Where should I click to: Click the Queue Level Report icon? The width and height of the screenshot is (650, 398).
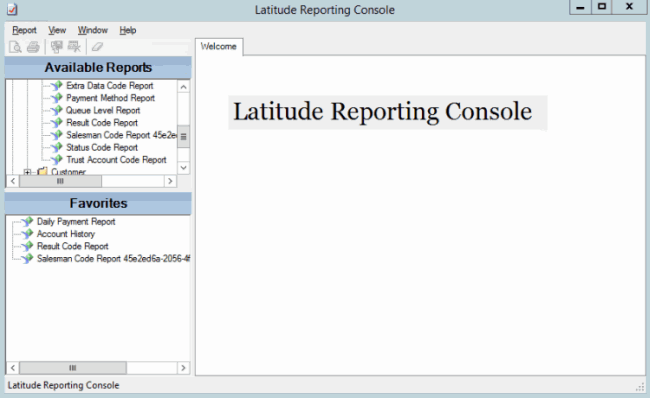click(x=57, y=111)
